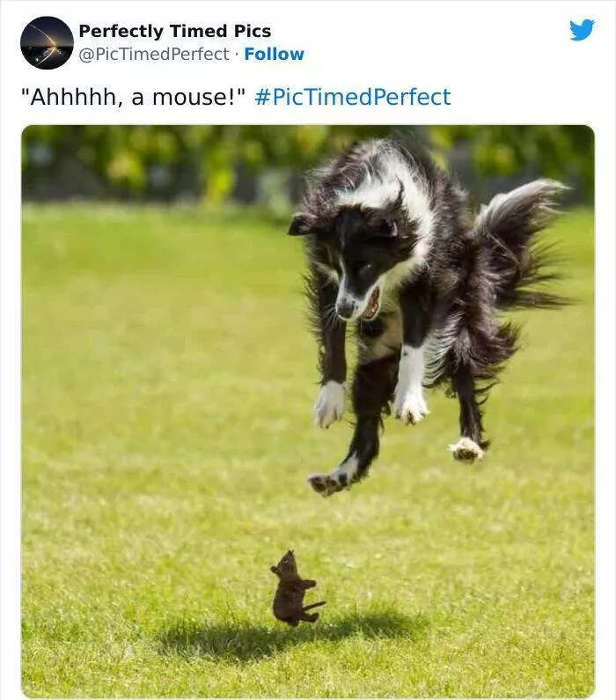The width and height of the screenshot is (616, 700).
Task: Click the dot separator before Follow
Action: tap(237, 55)
